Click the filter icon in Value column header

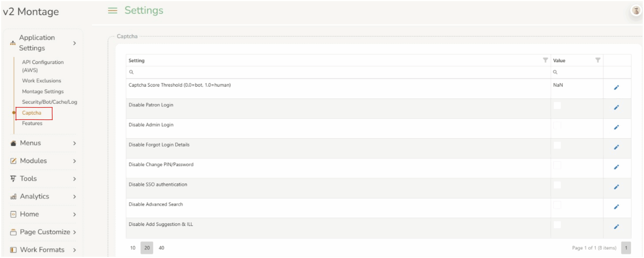click(x=598, y=60)
